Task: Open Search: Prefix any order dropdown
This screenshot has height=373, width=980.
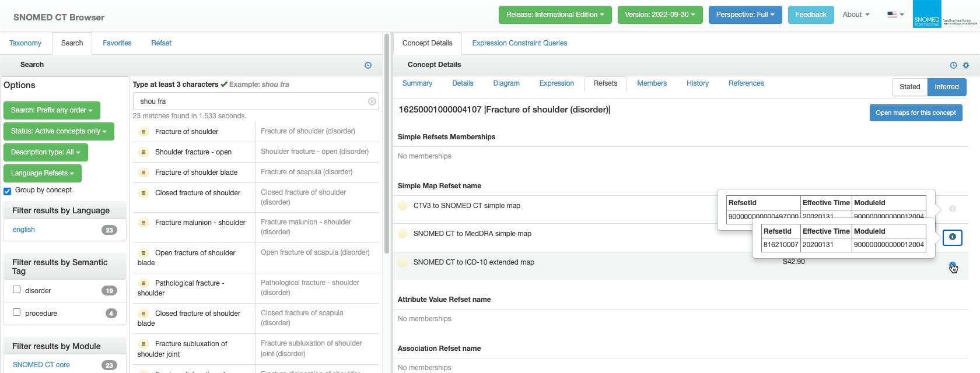Action: point(51,110)
